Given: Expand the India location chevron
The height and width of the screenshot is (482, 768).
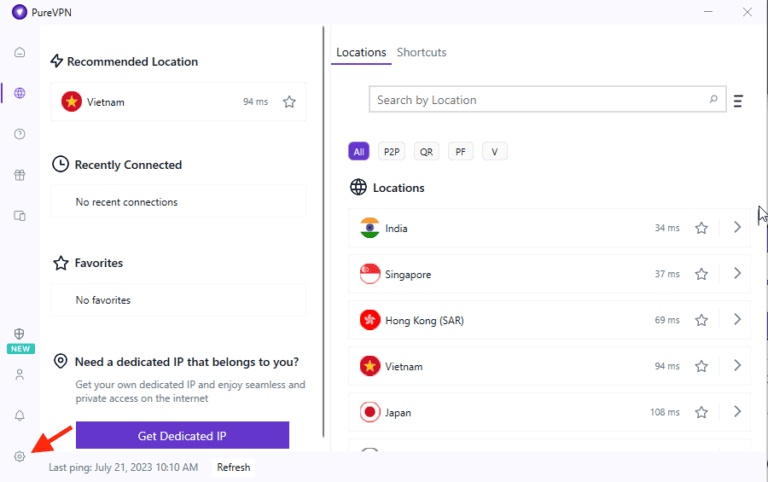Looking at the screenshot, I should [737, 228].
